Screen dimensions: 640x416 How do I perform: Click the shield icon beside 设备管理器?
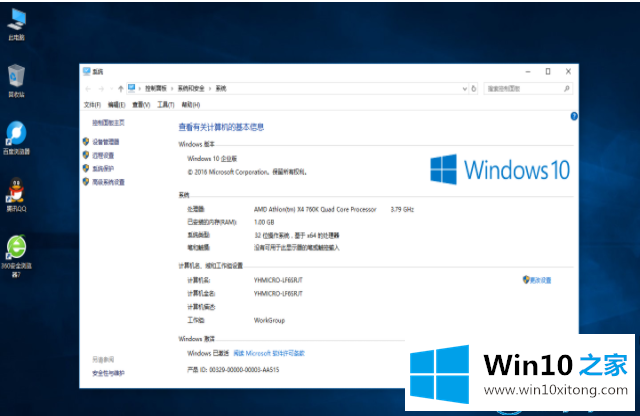pyautogui.click(x=86, y=141)
